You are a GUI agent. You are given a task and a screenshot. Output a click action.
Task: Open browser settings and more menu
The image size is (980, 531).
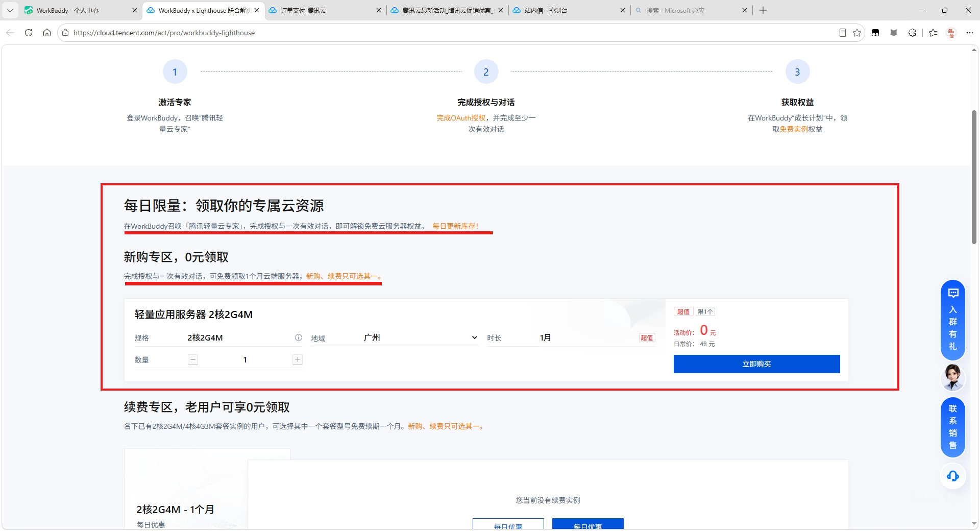click(x=970, y=33)
